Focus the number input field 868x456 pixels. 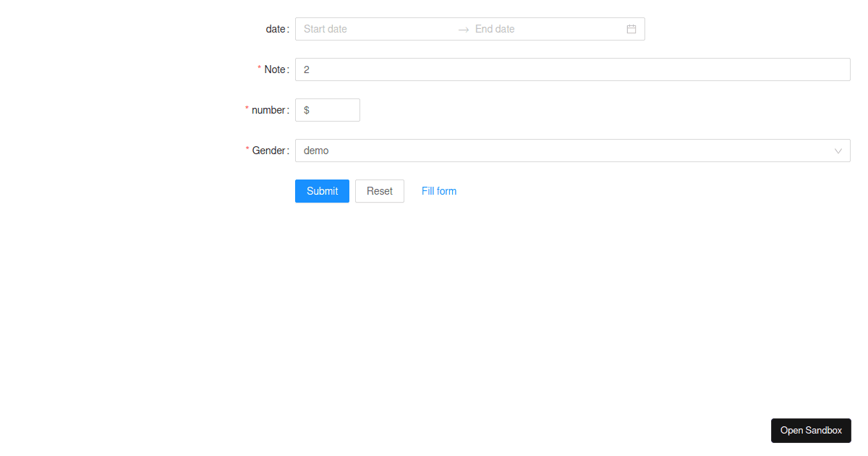tap(333, 109)
